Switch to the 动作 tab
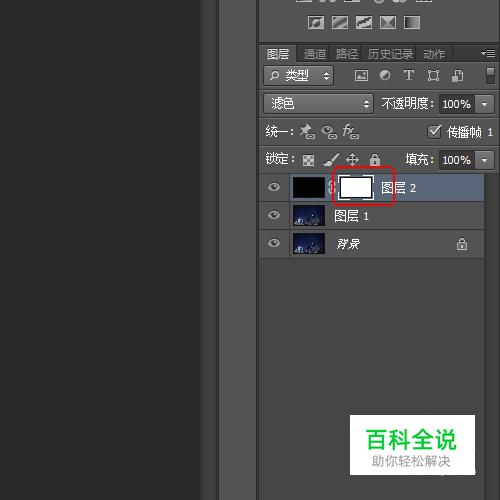 click(434, 54)
